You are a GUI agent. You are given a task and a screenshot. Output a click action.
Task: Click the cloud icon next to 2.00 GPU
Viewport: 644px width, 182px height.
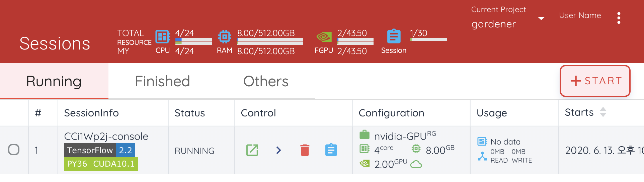point(416,164)
